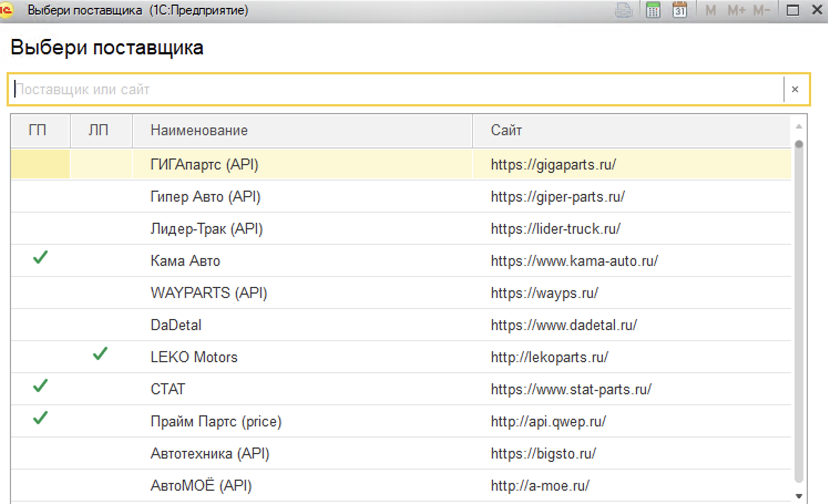The image size is (828, 504).
Task: Click site cell https://www.dadetal.ru/
Action: pyautogui.click(x=564, y=325)
